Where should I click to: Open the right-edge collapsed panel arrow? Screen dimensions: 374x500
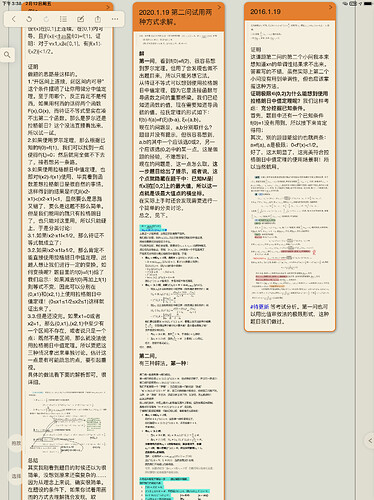[x=370, y=441]
